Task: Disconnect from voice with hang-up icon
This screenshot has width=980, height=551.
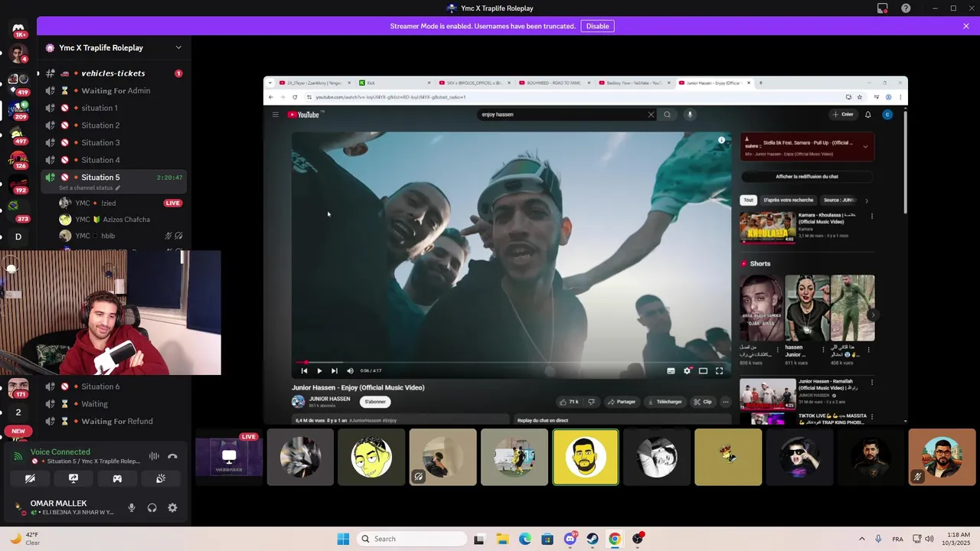Action: click(172, 456)
